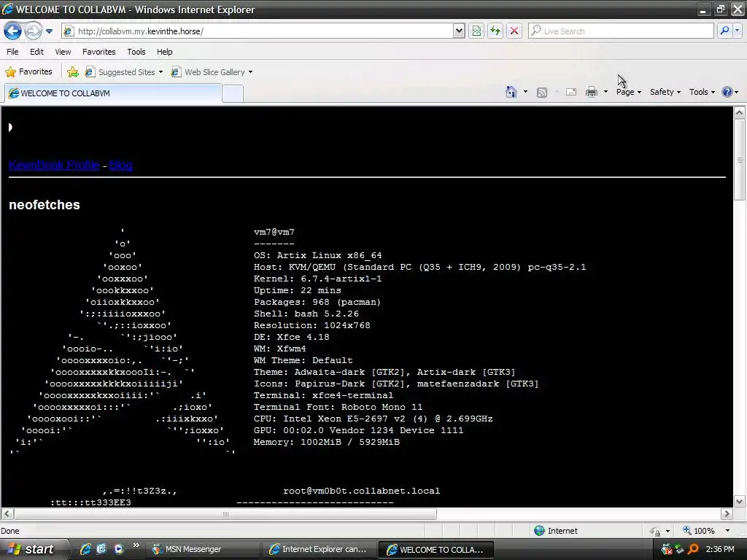
Task: Click the Live Search input box
Action: 621,31
